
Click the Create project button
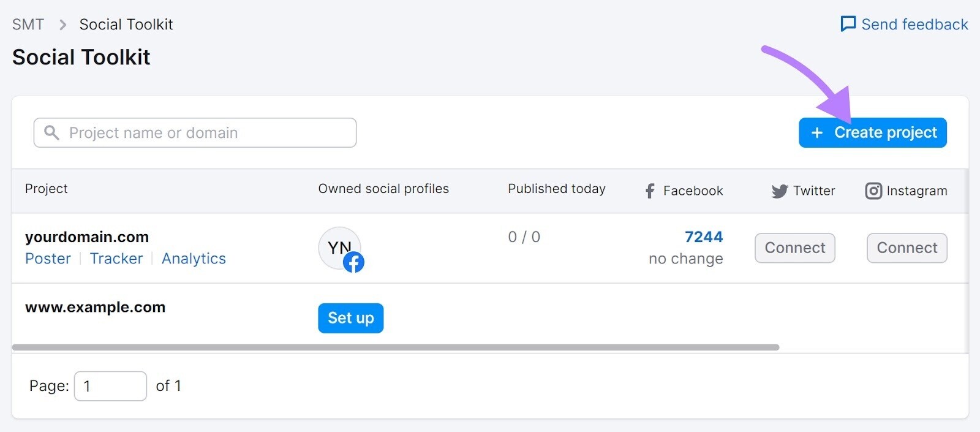(872, 132)
